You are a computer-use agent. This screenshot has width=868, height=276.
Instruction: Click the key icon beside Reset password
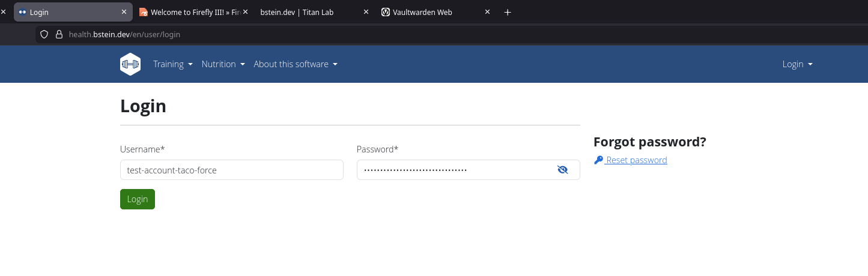pyautogui.click(x=598, y=160)
